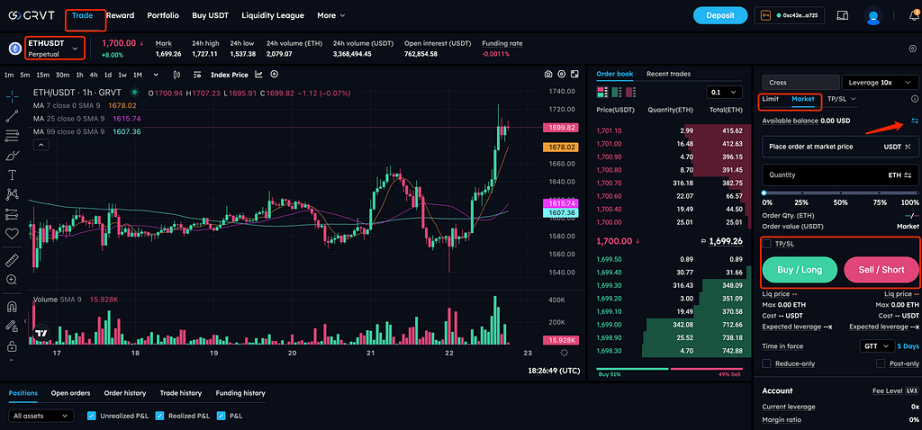Open the Fibonacci retracement tool
This screenshot has width=922, height=430.
click(12, 136)
